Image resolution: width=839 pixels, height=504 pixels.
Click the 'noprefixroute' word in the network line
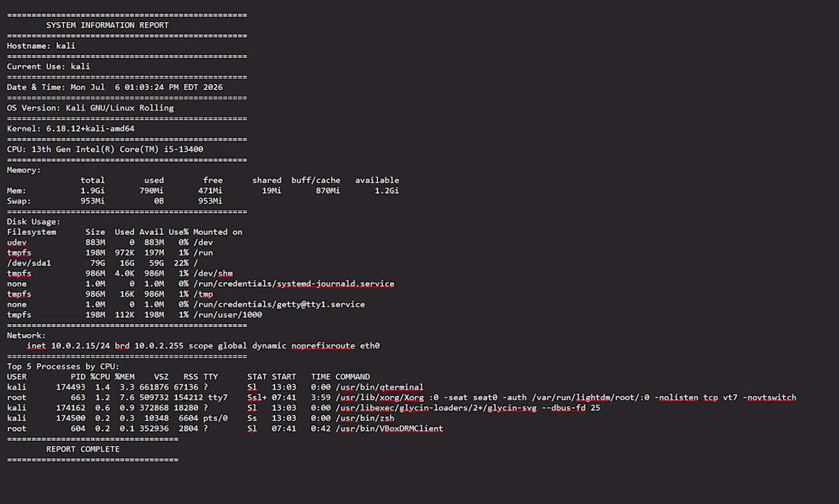tap(323, 345)
